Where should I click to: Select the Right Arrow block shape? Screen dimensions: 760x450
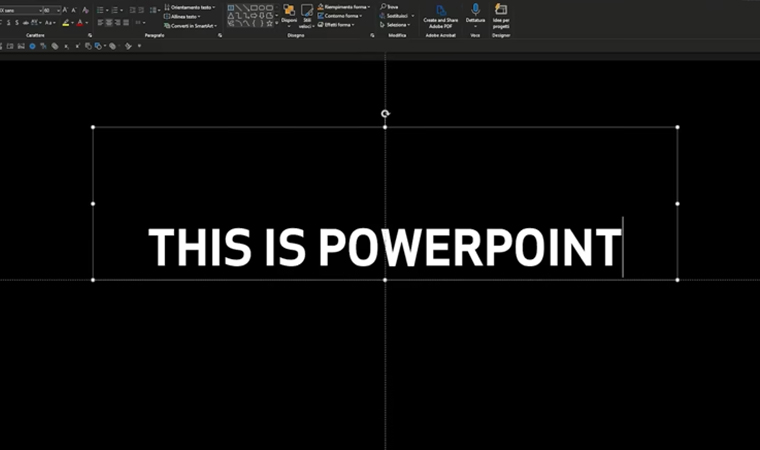(254, 16)
